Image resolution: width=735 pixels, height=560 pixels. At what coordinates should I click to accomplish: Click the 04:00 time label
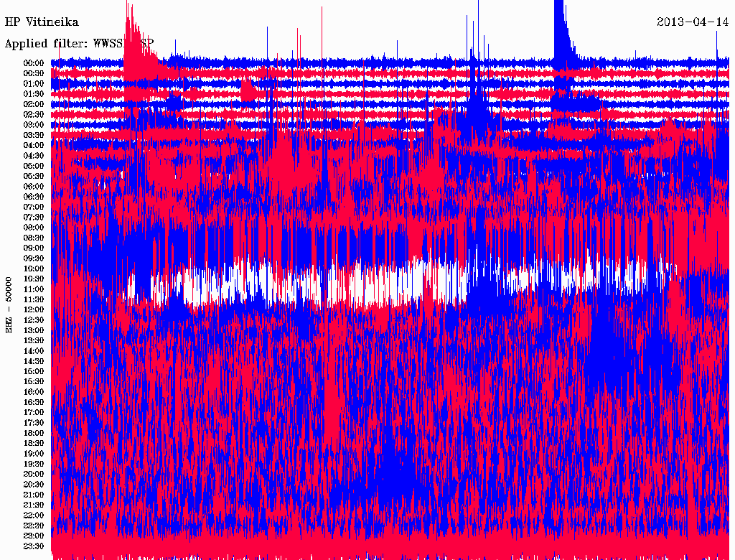coord(34,146)
